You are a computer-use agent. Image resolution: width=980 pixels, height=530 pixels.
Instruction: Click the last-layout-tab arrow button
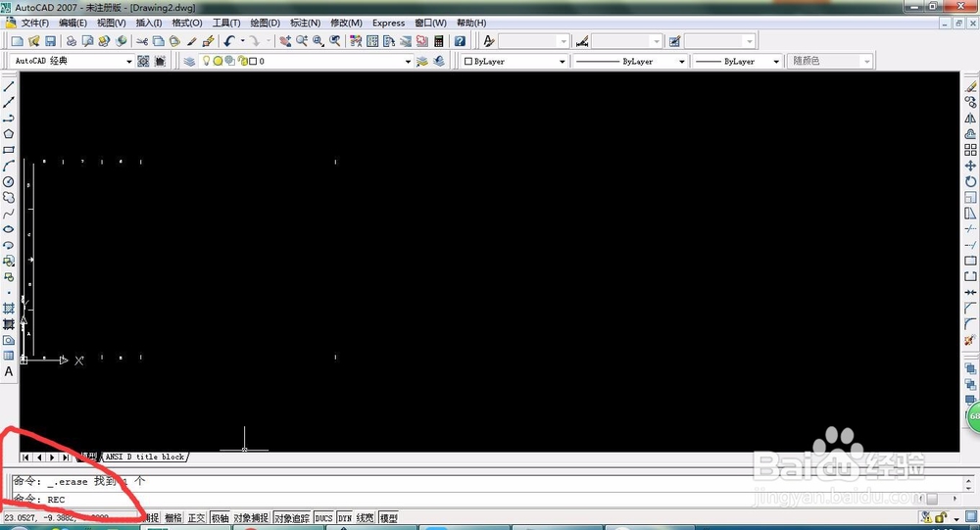pos(66,458)
